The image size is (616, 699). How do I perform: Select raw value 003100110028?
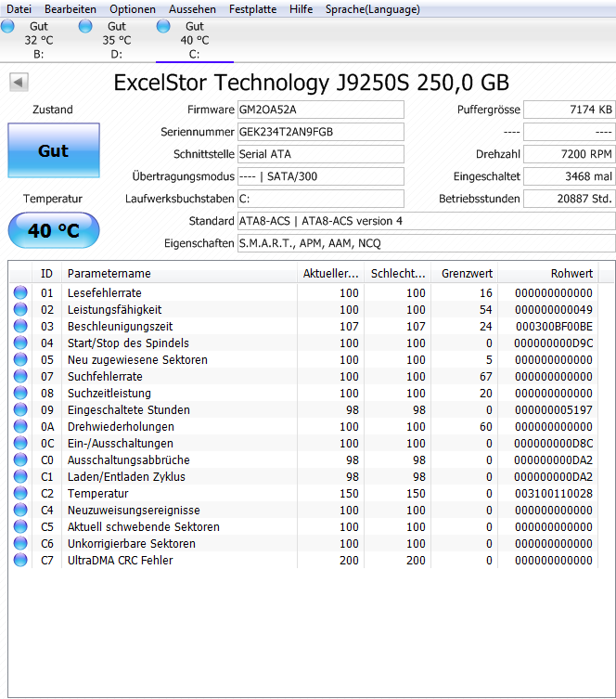[554, 494]
